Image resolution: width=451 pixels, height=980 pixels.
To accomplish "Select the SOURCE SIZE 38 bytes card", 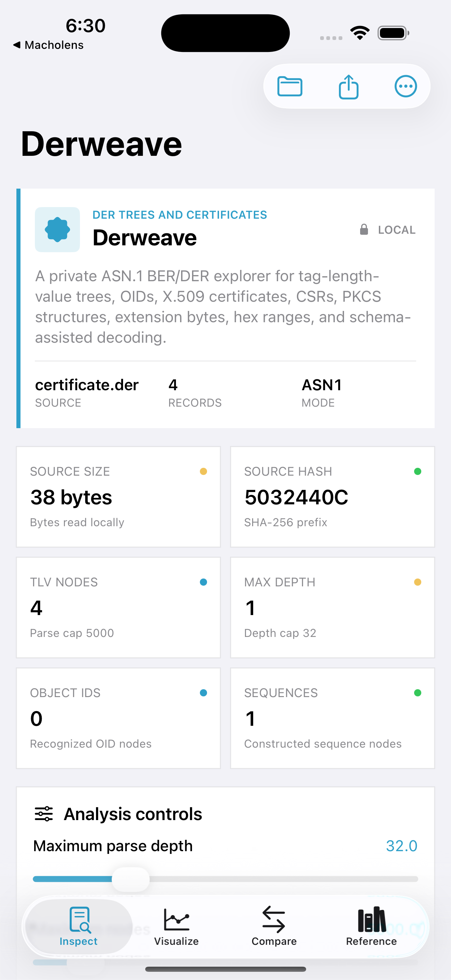I will [118, 497].
